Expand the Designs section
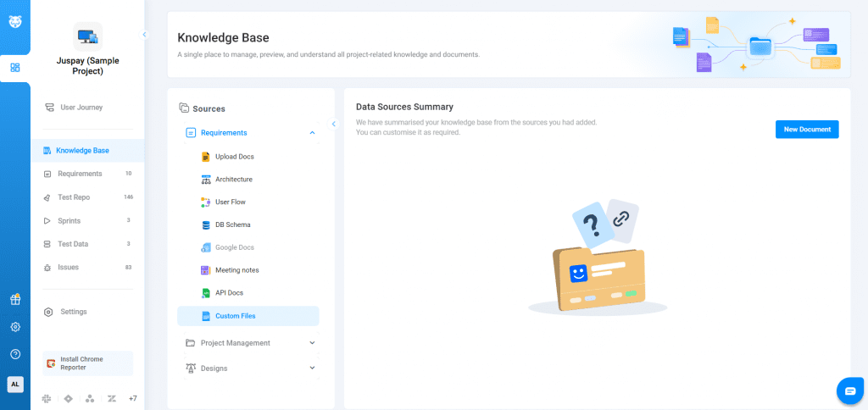The width and height of the screenshot is (868, 410). [312, 368]
